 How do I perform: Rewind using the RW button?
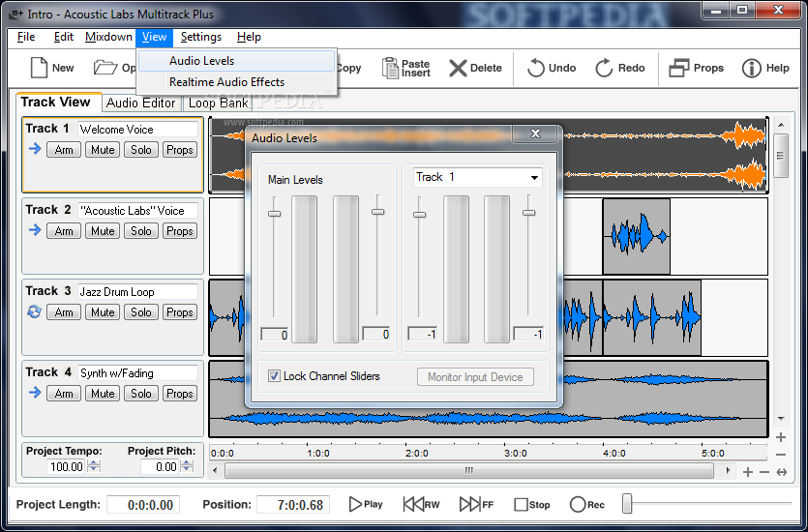421,504
